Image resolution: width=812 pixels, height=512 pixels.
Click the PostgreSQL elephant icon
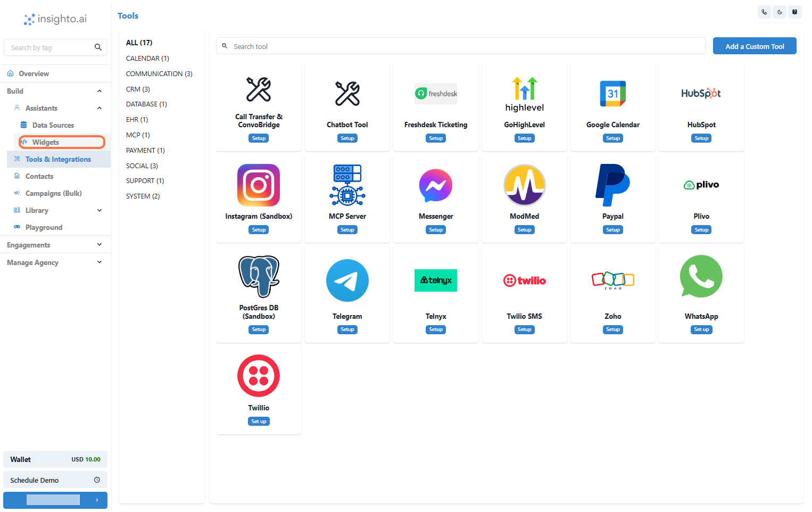click(259, 277)
